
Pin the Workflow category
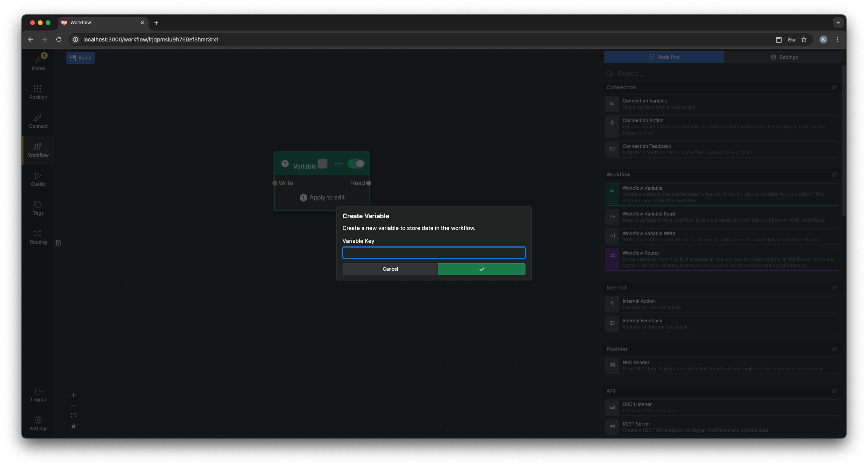834,174
